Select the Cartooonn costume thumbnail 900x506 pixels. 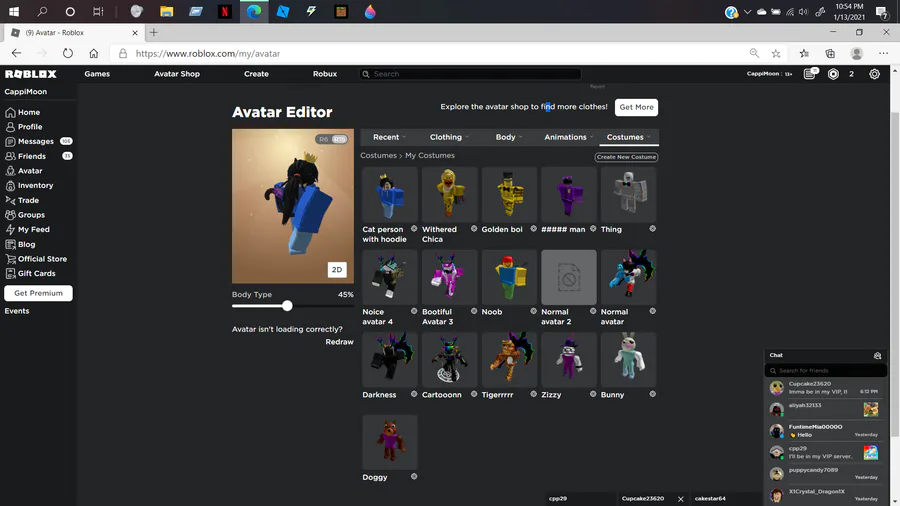449,360
